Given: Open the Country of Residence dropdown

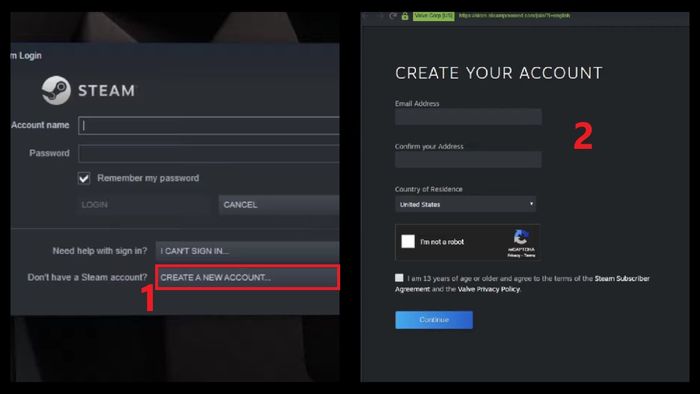Looking at the screenshot, I should tap(465, 204).
